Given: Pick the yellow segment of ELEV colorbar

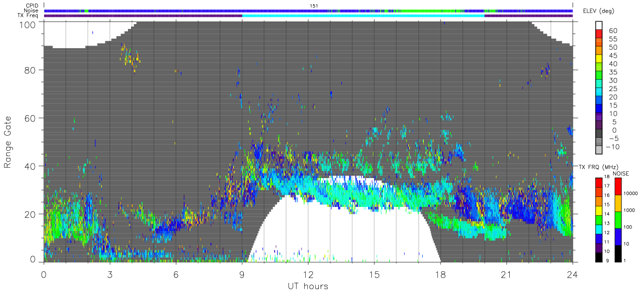Looking at the screenshot, I should click(599, 58).
